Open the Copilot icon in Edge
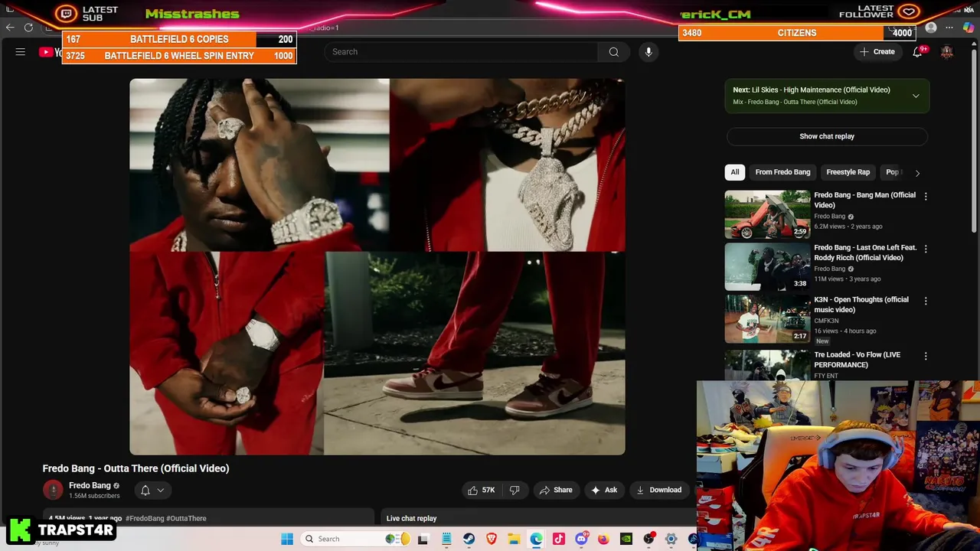980x551 pixels. point(969,28)
